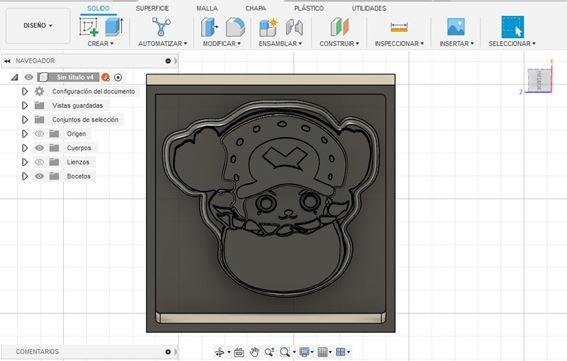Open the CONSTRUIR menu label

coord(339,43)
